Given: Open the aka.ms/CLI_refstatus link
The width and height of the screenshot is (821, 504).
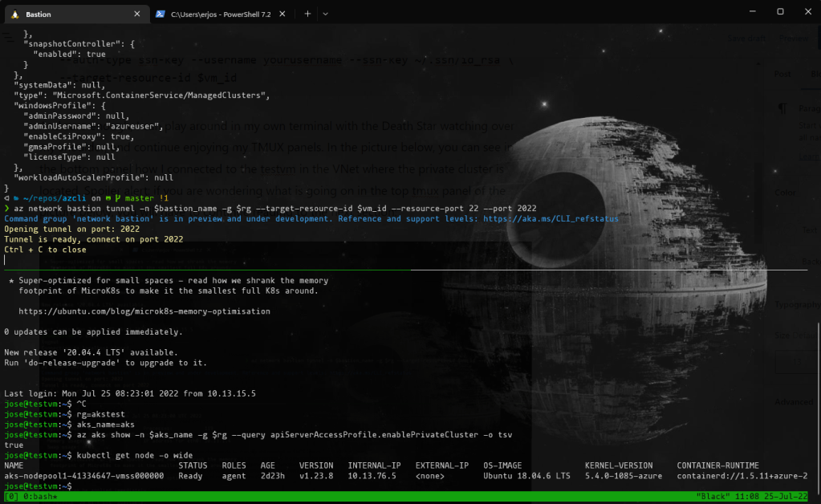Looking at the screenshot, I should pos(549,218).
